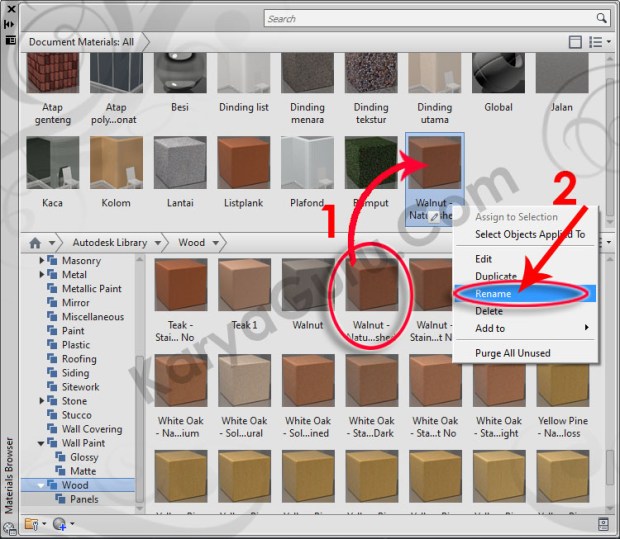The image size is (620, 539).
Task: Select the Siding category
Action: (76, 373)
